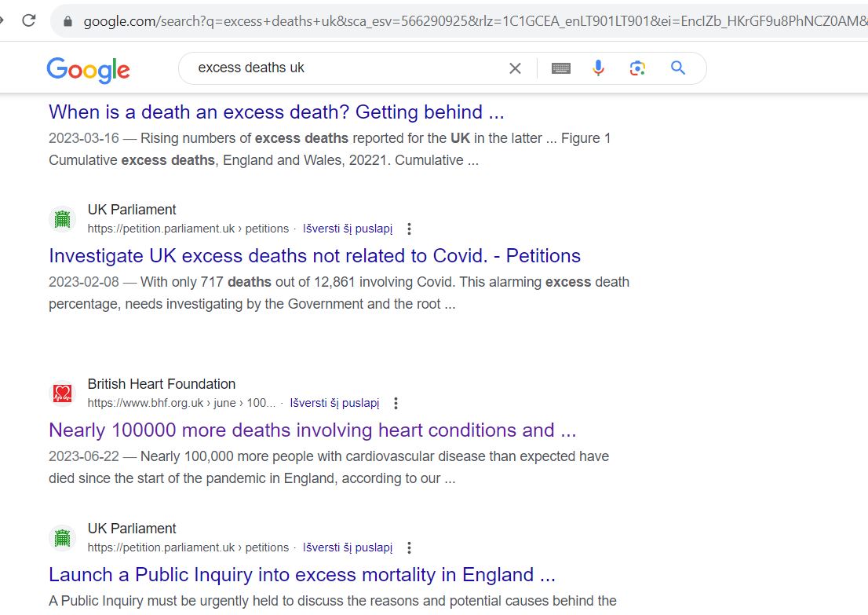Viewport: 868px width, 615px height.
Task: Open 'Launch a Public Inquiry into excess mortality' link
Action: (x=301, y=575)
